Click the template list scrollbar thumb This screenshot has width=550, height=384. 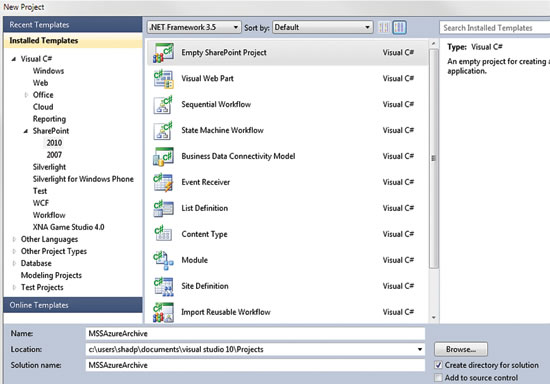tap(434, 159)
